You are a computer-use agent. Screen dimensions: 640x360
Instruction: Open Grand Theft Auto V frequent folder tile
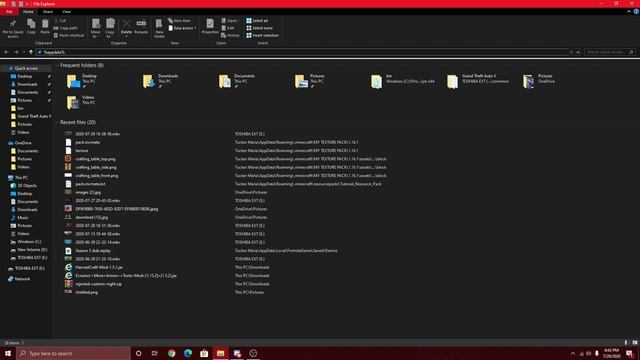pos(478,81)
